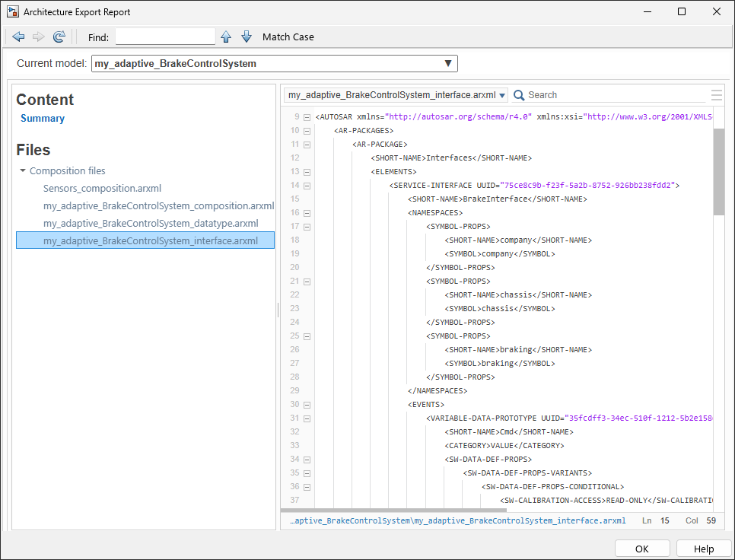Click the grayed forward arrow icon

click(39, 37)
